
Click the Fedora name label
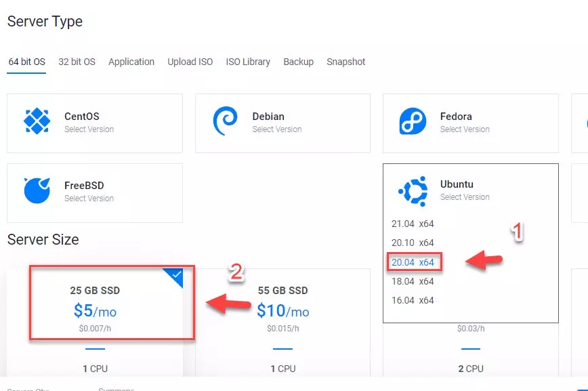456,117
